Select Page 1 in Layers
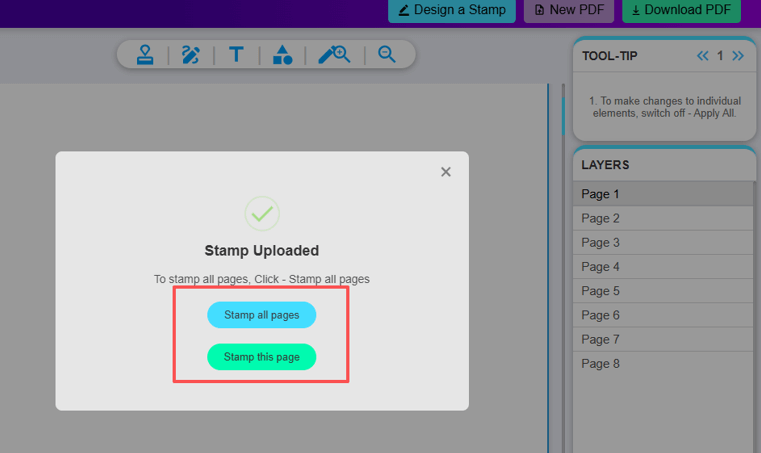This screenshot has height=453, width=761. pos(663,194)
